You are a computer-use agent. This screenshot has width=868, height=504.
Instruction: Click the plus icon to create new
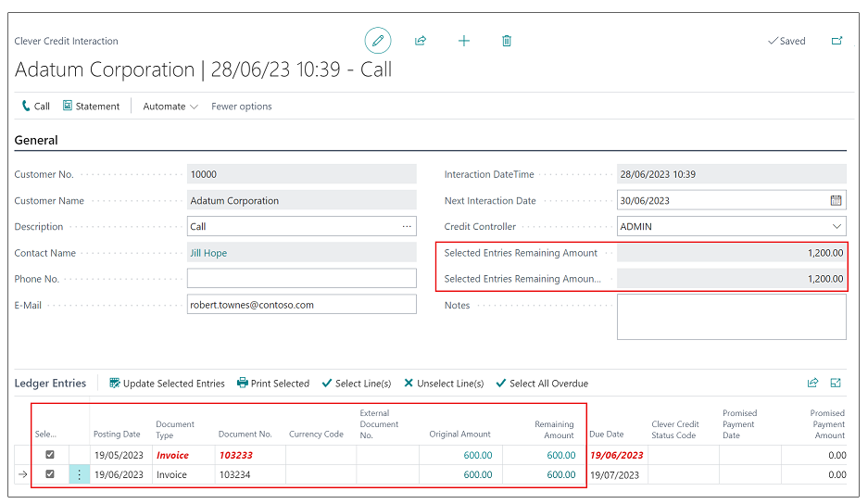(x=464, y=41)
